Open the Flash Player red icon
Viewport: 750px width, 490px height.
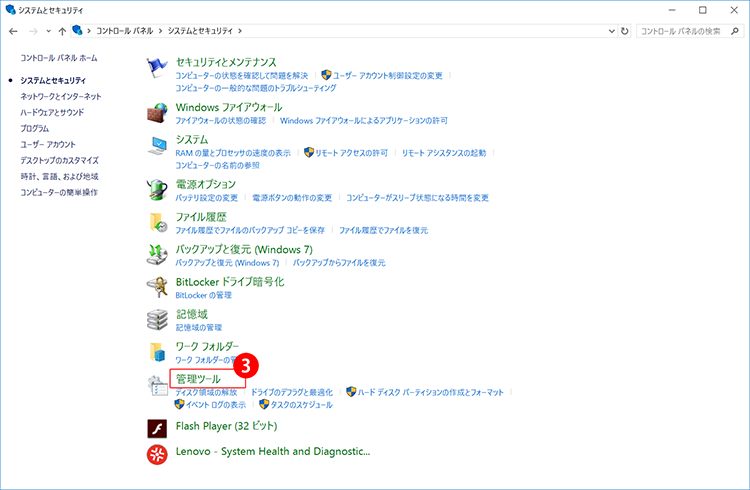click(158, 430)
